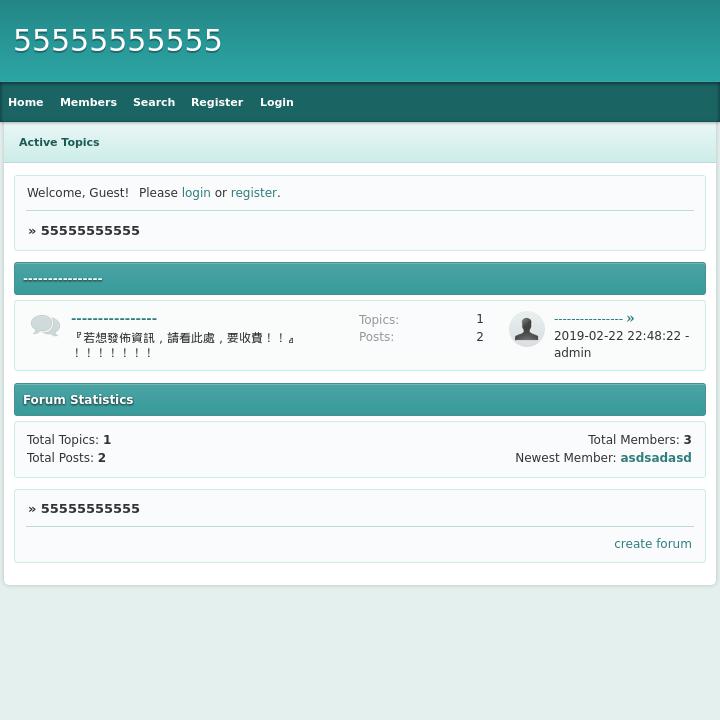Select Login in the navigation bar
The image size is (720, 720).
(276, 102)
